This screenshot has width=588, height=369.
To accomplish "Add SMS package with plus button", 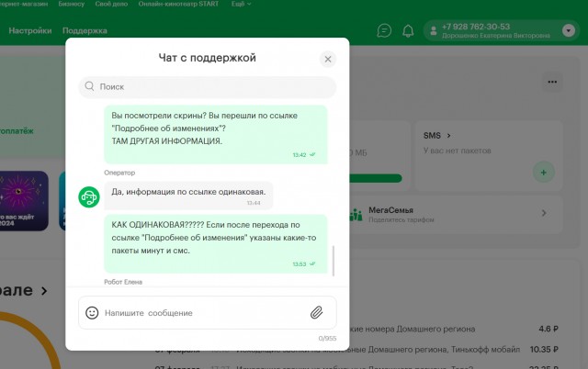I will tap(543, 173).
